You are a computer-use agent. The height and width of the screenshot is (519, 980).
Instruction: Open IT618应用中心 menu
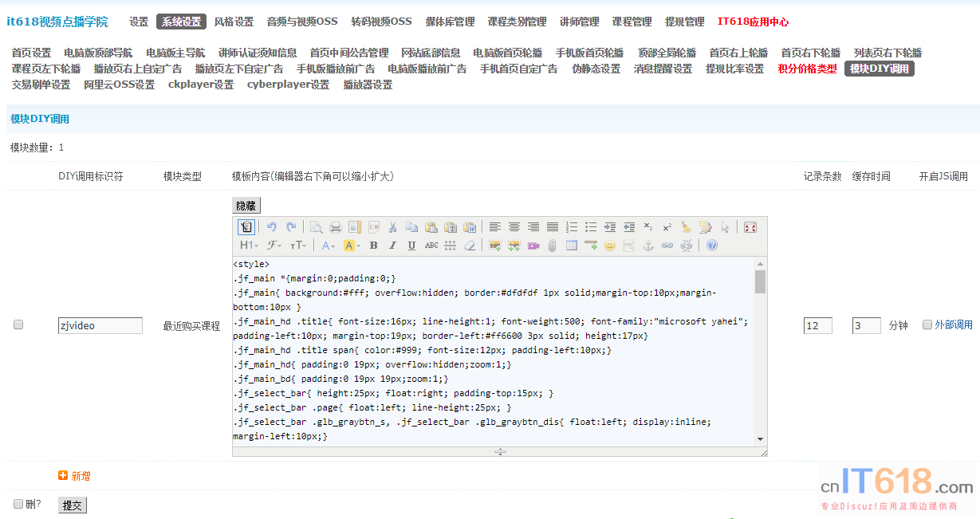pos(754,22)
